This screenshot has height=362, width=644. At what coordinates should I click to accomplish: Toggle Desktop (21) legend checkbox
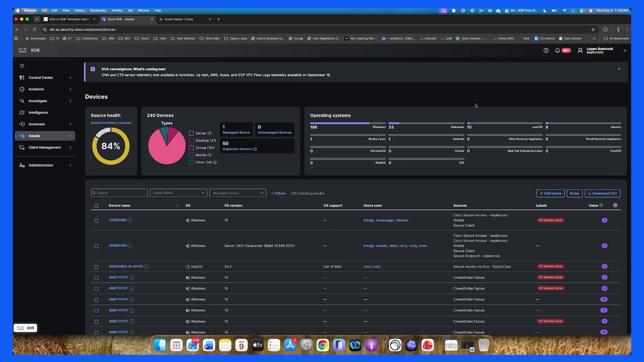(x=192, y=140)
